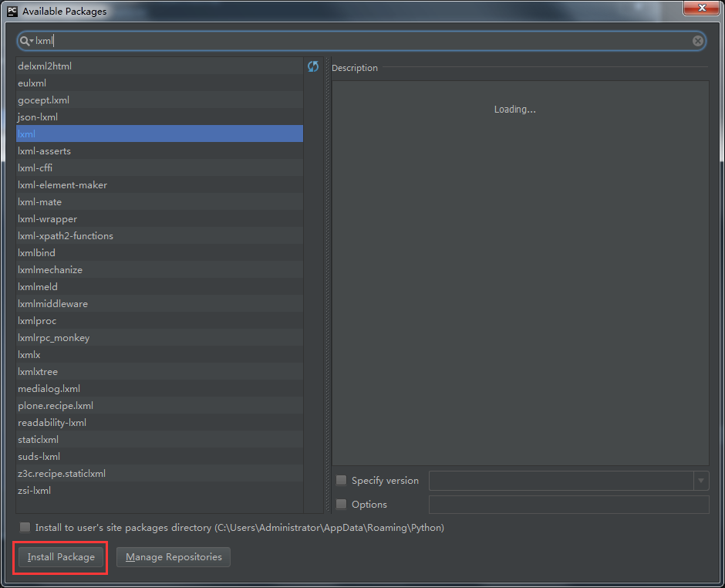Open search history via magnifier icon
This screenshot has width=725, height=588.
[26, 41]
